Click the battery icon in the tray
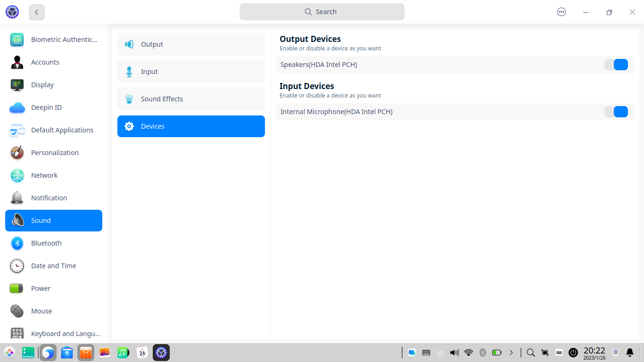Screen dimensions: 644x362 pos(497,353)
